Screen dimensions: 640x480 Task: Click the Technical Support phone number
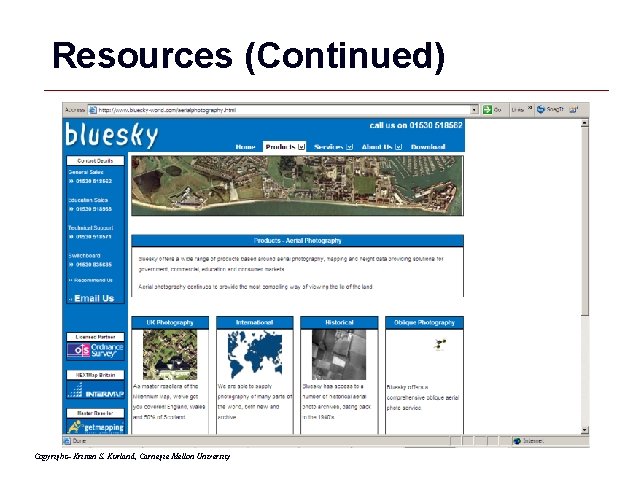93,237
